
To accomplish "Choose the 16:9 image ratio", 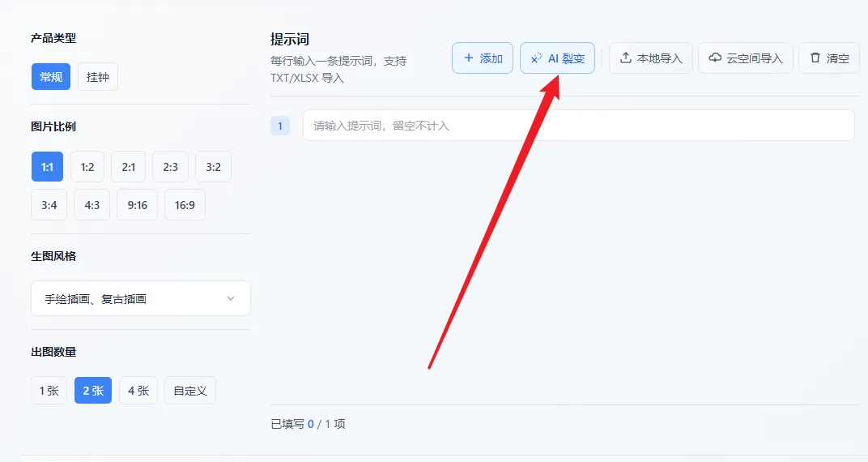I will coord(185,205).
